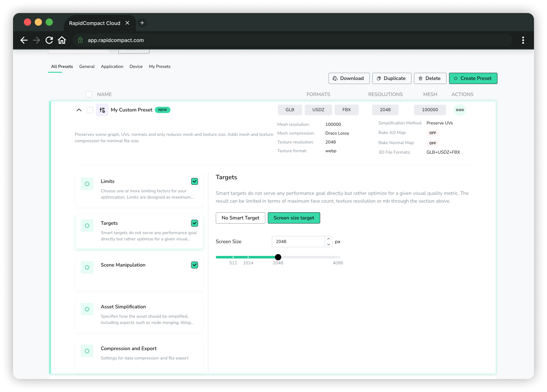547x392 pixels.
Task: Click the Screen Size input field
Action: 298,242
